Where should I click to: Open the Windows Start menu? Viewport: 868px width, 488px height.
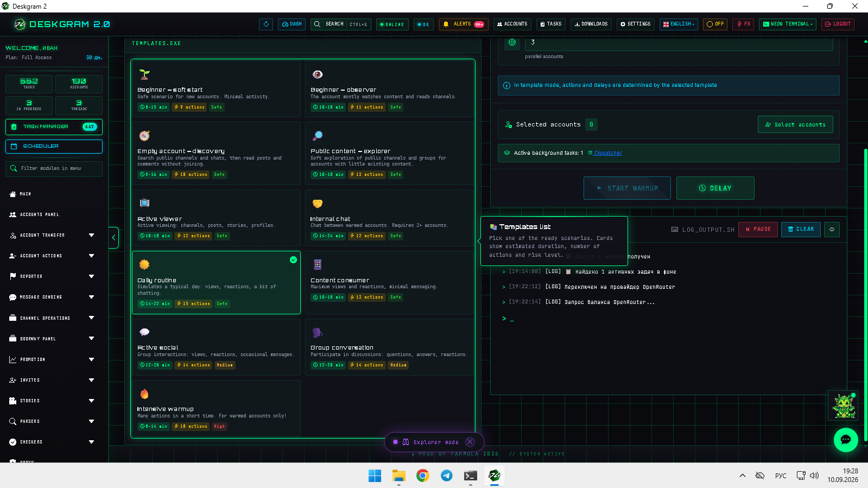click(x=375, y=476)
